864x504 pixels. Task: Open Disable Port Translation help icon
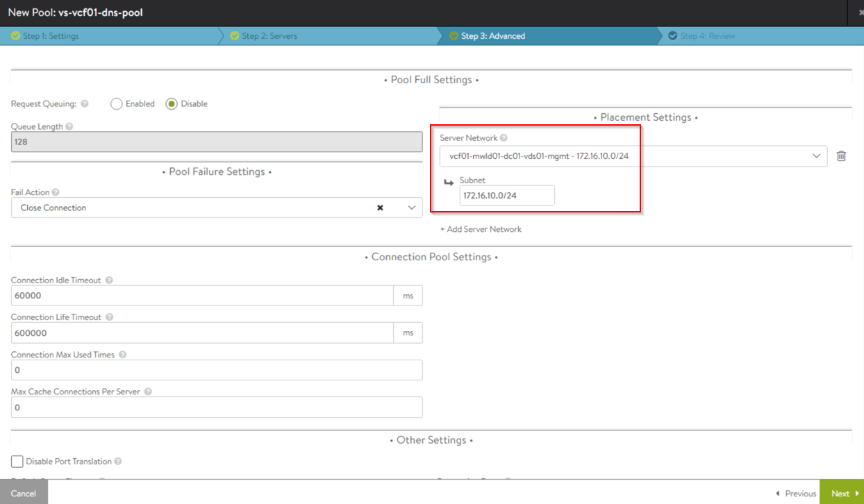[x=118, y=461]
